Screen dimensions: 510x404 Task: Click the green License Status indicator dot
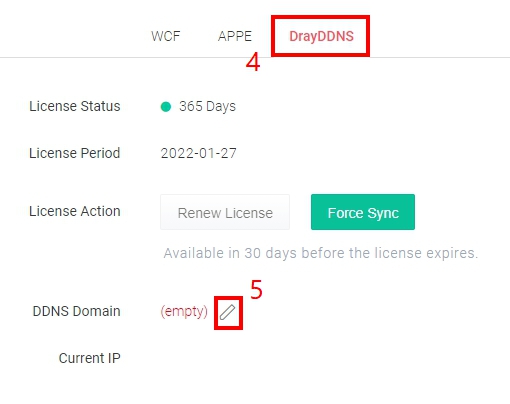166,107
